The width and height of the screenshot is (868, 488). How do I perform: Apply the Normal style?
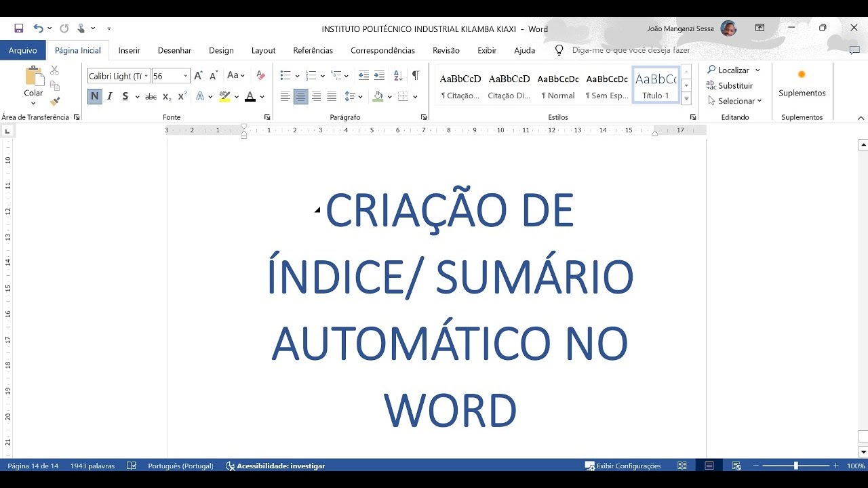(558, 85)
